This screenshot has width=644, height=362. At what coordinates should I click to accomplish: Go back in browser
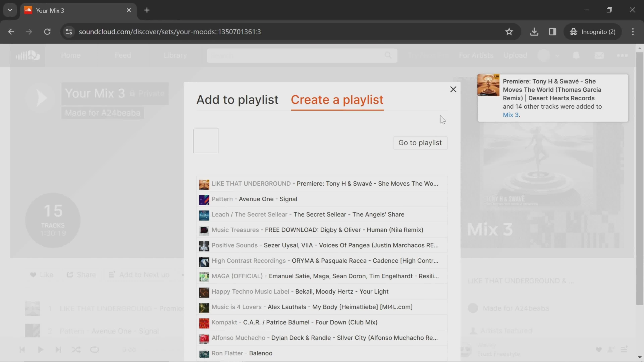[x=11, y=32]
